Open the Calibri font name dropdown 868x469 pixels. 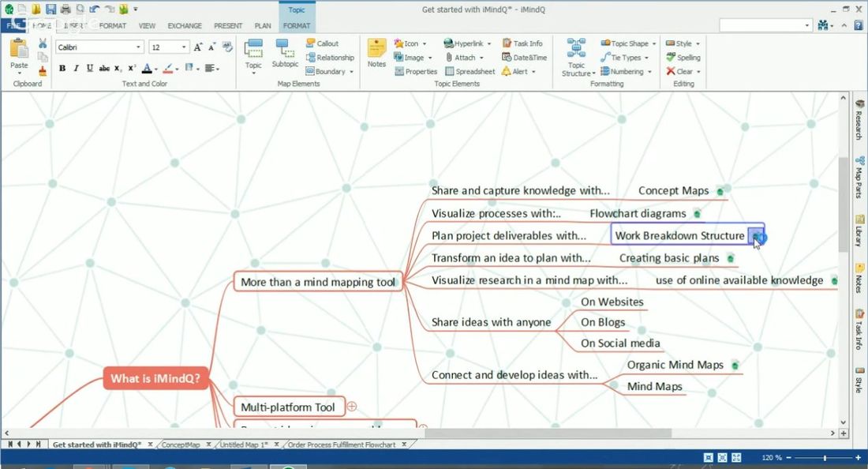coord(138,47)
